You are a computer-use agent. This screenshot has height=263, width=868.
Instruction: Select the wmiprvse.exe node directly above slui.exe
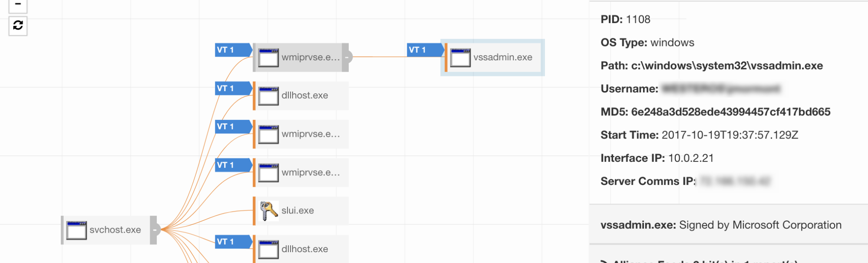pos(310,173)
